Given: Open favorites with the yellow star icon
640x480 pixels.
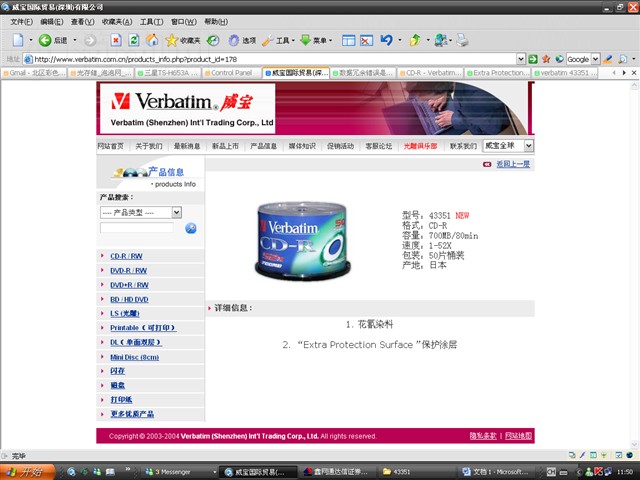Looking at the screenshot, I should coord(171,40).
